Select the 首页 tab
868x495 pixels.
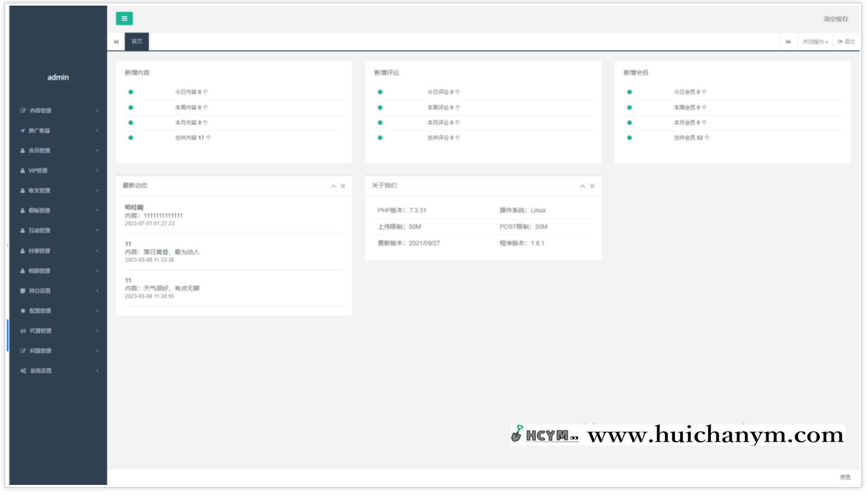click(137, 41)
